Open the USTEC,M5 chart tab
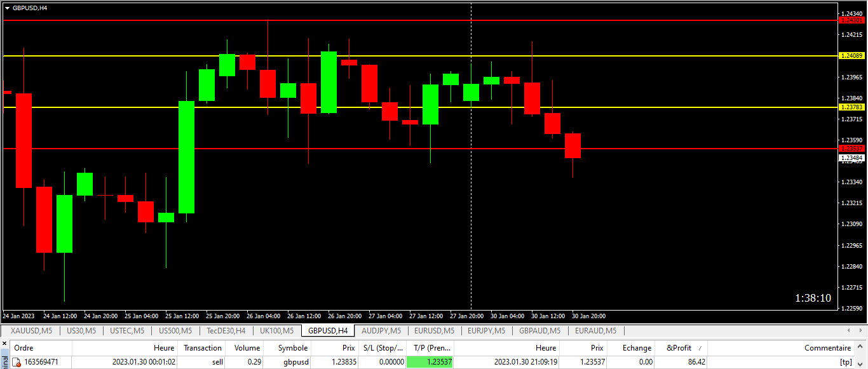868x369 pixels. (126, 330)
